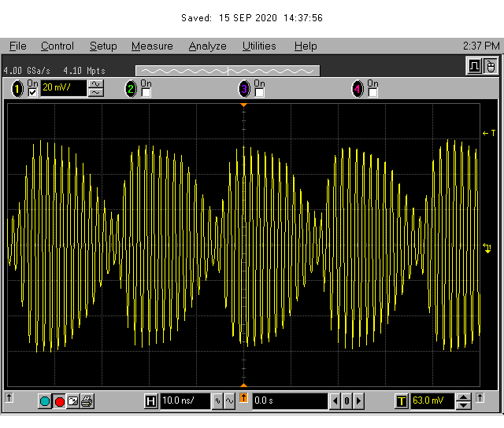Click the 10.0 ns/ timebase field
This screenshot has height=428, width=504.
click(x=184, y=401)
